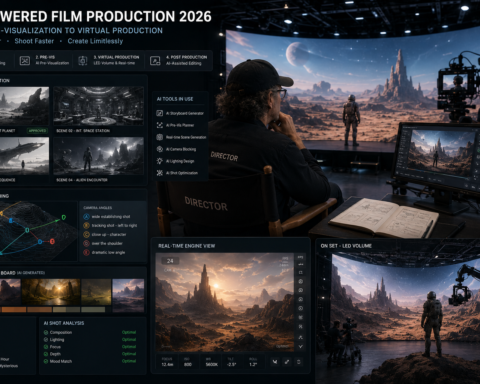
Task: Click the "dramatic low angle" label
Action: coord(108,253)
